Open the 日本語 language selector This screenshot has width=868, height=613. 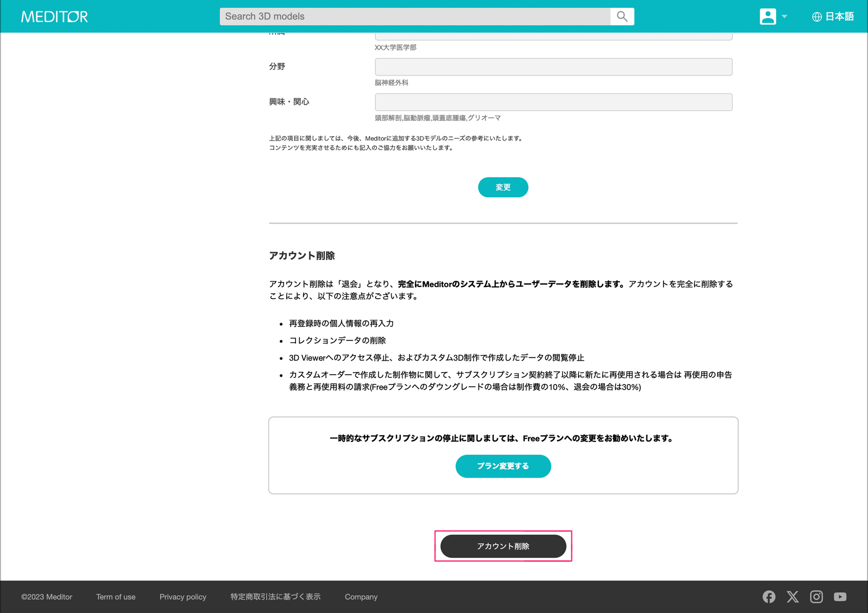click(x=839, y=17)
